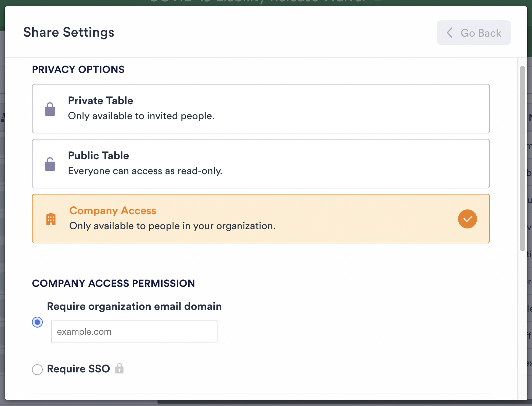Click the orange checkmark circle on Company Access
This screenshot has width=532, height=406.
pos(467,219)
